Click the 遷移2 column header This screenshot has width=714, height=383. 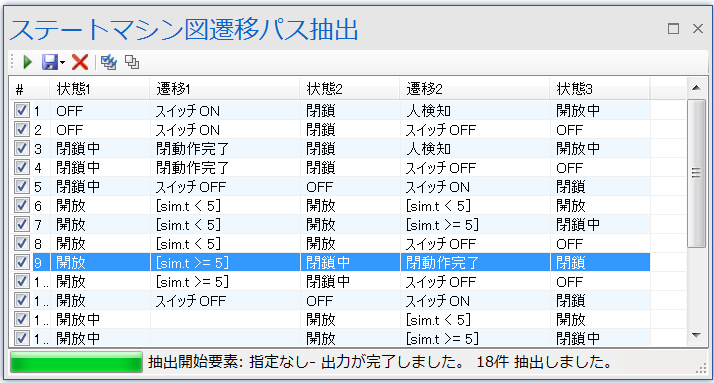coord(474,89)
